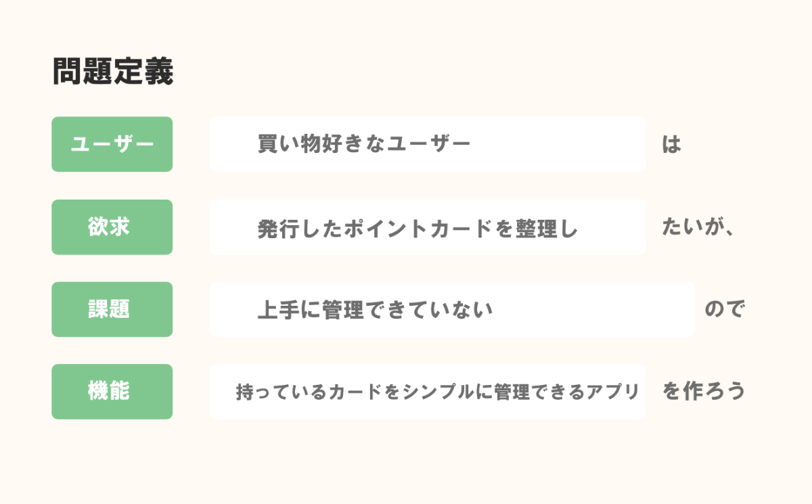Click the 問題定義 heading
812x504 pixels.
(112, 72)
